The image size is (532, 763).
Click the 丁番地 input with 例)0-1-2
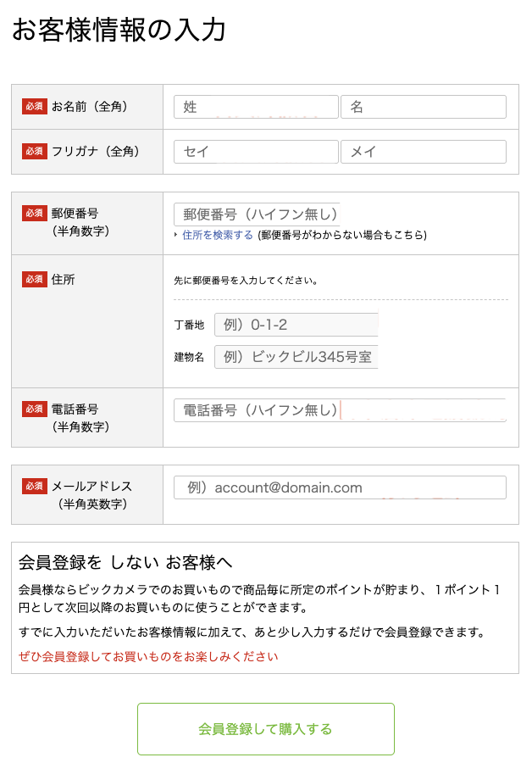pyautogui.click(x=296, y=325)
